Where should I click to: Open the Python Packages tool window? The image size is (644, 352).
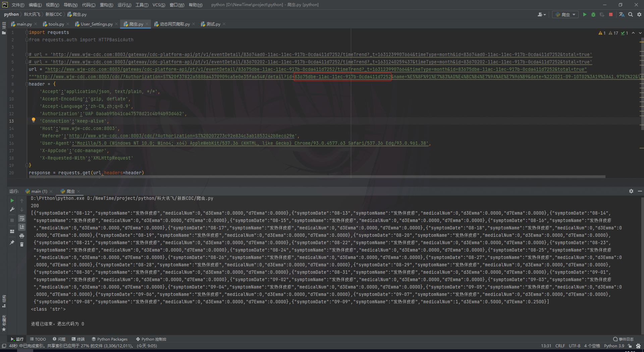(110, 339)
